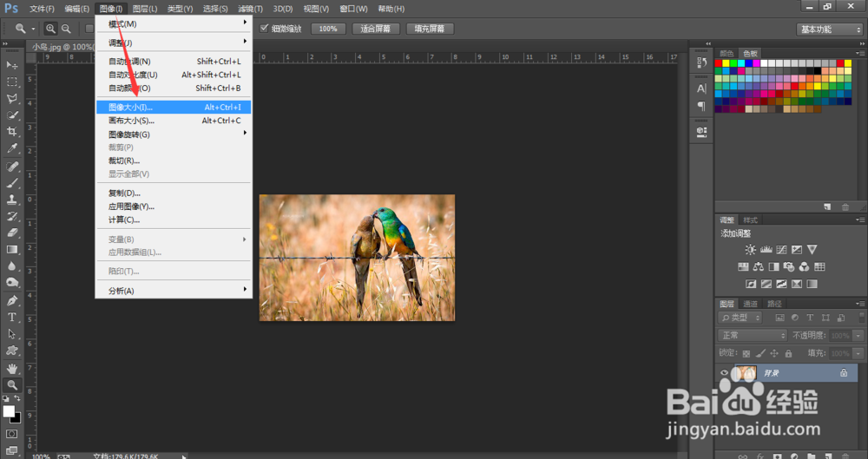Select the Pen tool

[x=11, y=300]
